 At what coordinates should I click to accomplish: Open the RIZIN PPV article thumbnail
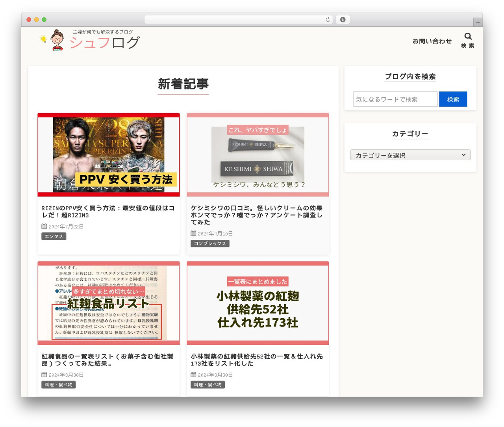click(x=109, y=155)
